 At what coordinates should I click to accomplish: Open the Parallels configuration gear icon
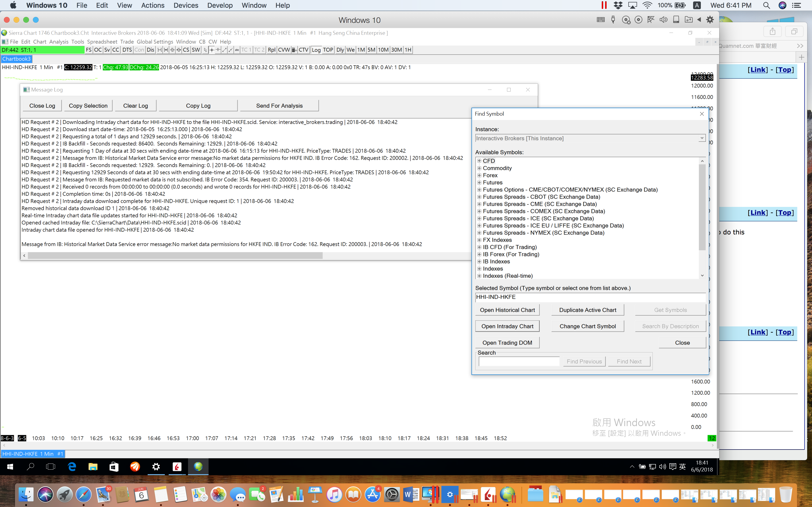coord(710,20)
